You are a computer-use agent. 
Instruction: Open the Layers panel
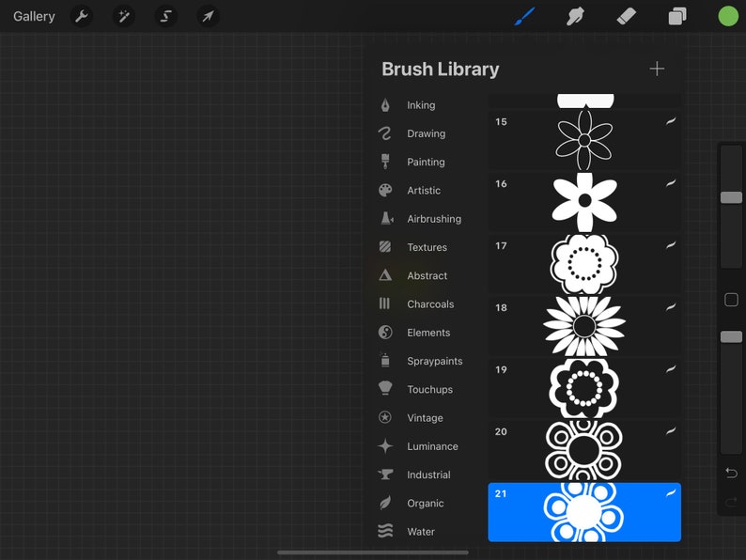(677, 17)
